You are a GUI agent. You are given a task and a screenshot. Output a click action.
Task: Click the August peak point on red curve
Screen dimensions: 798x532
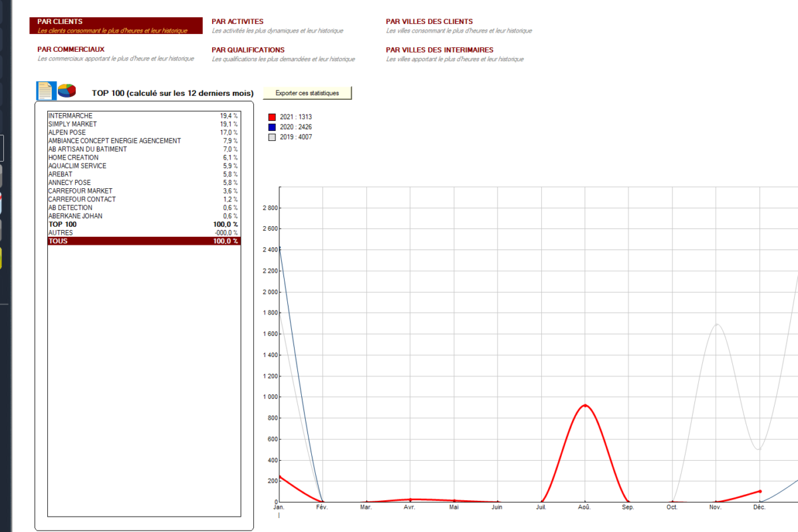click(585, 405)
